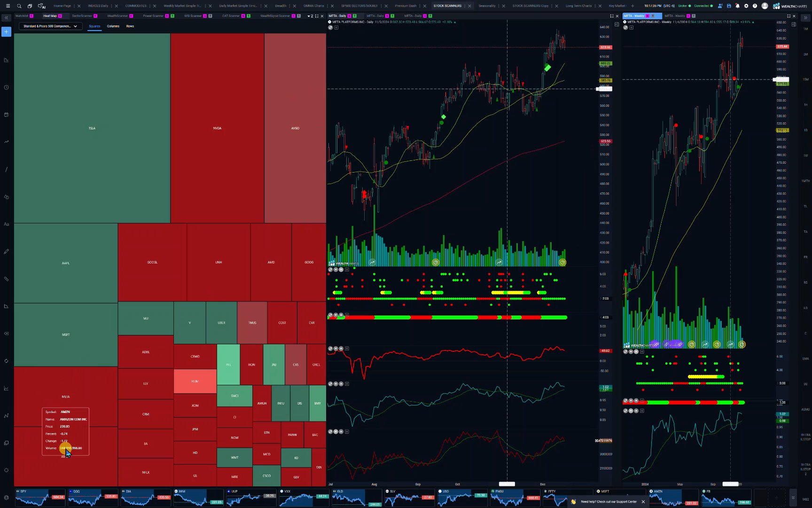
Task: Collapse the left panel with double chevron
Action: [x=6, y=18]
